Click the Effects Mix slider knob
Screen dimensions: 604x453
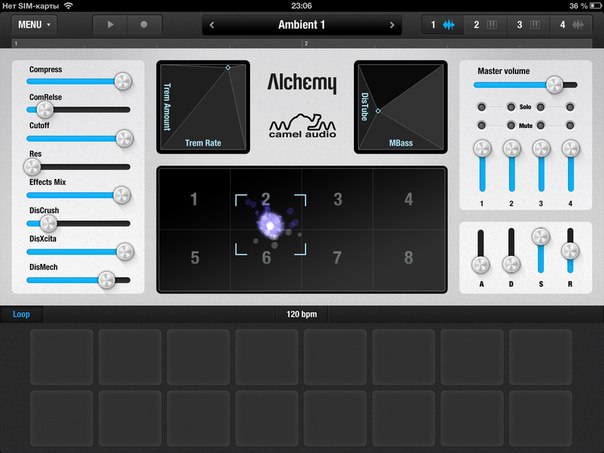click(122, 195)
